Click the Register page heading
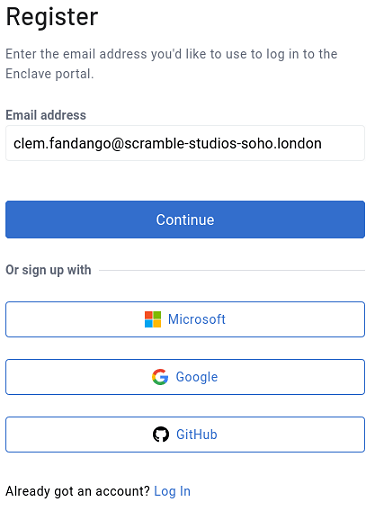 click(52, 17)
